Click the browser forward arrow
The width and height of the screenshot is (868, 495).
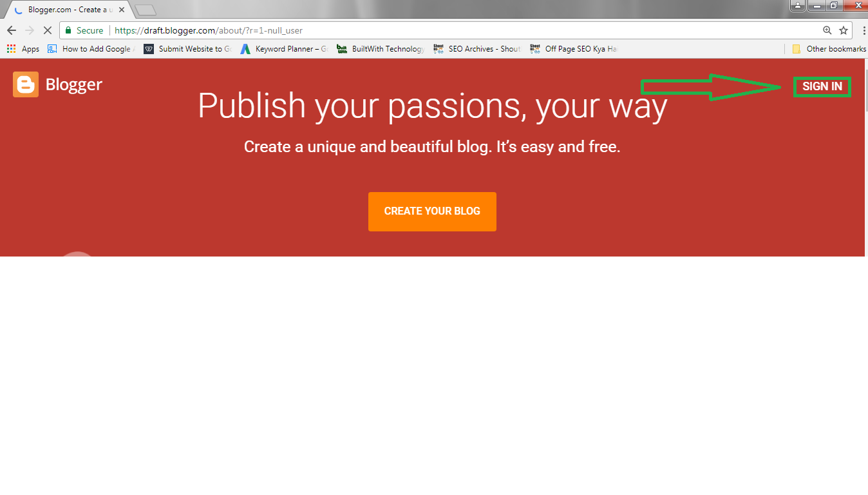coord(29,30)
